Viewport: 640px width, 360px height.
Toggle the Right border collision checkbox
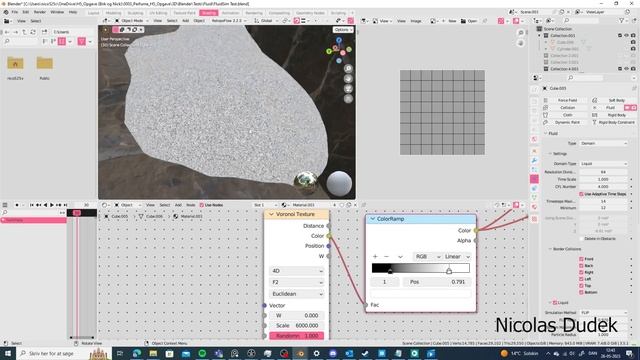pyautogui.click(x=581, y=272)
